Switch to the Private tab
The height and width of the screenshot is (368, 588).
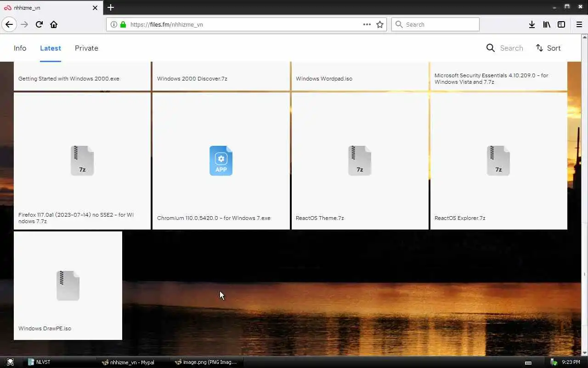point(86,48)
